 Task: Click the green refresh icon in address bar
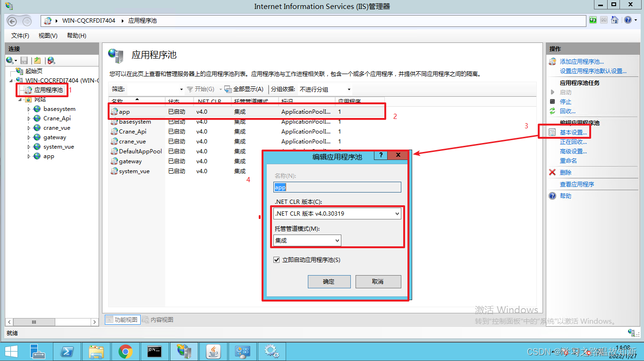tap(593, 20)
